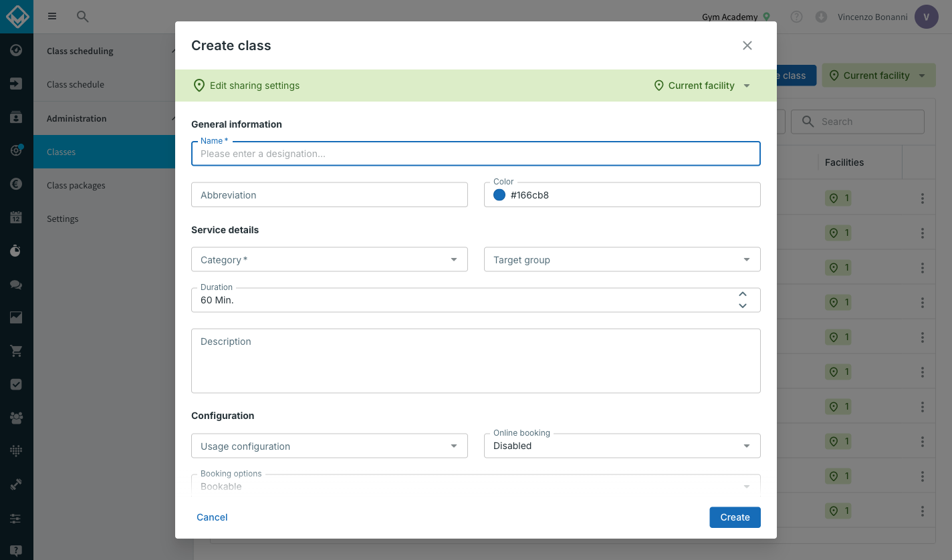Click the Description text area
The image size is (952, 560).
coord(476,361)
